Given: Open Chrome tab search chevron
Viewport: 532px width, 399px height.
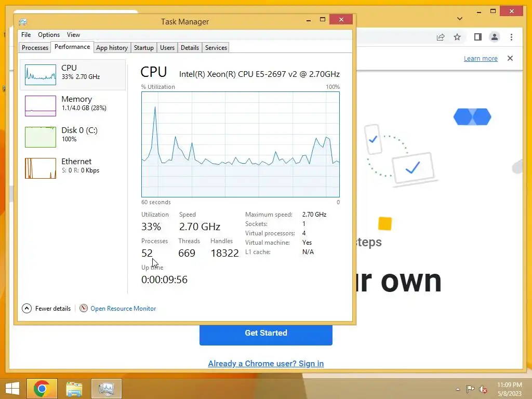Looking at the screenshot, I should [x=460, y=19].
